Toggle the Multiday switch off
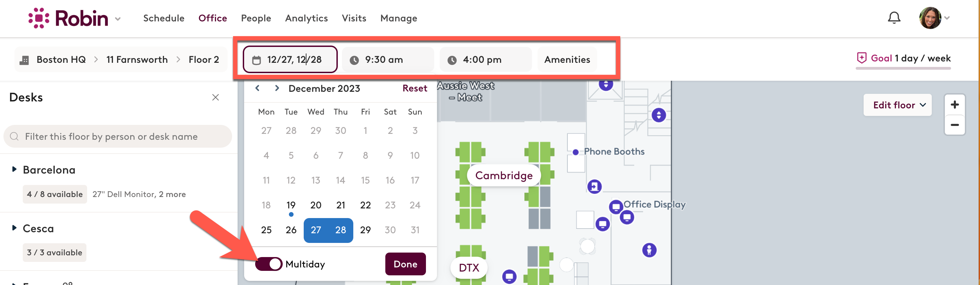The image size is (980, 285). tap(269, 264)
